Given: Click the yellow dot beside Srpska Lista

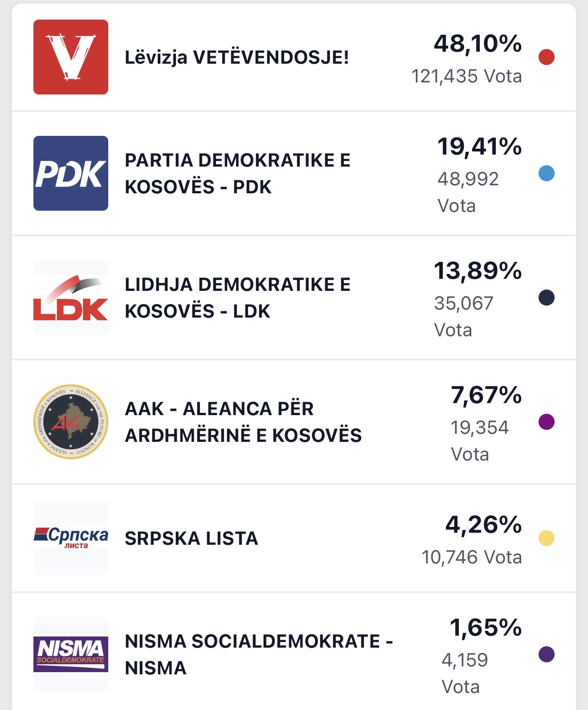Looking at the screenshot, I should coord(546,538).
